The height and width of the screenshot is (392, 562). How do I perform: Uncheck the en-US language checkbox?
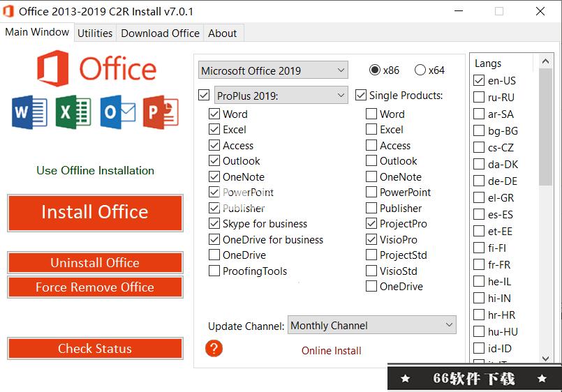pos(479,80)
